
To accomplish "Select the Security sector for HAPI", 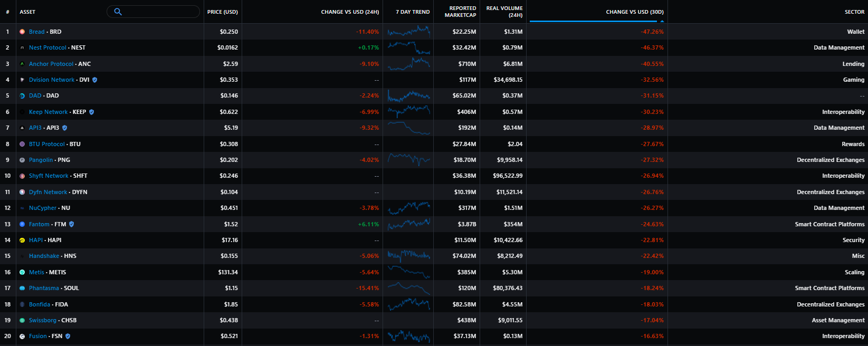I will pyautogui.click(x=854, y=240).
